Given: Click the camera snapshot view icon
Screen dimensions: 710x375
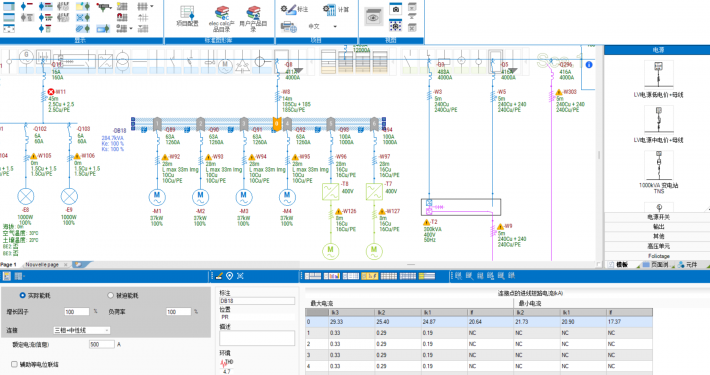Looking at the screenshot, I should pos(396,9).
